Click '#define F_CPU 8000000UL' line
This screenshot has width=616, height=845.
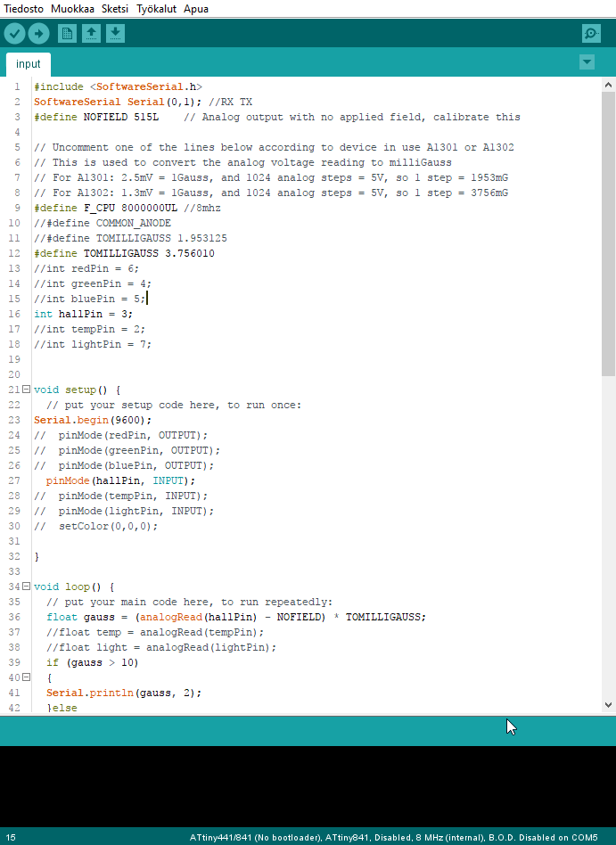pyautogui.click(x=127, y=208)
